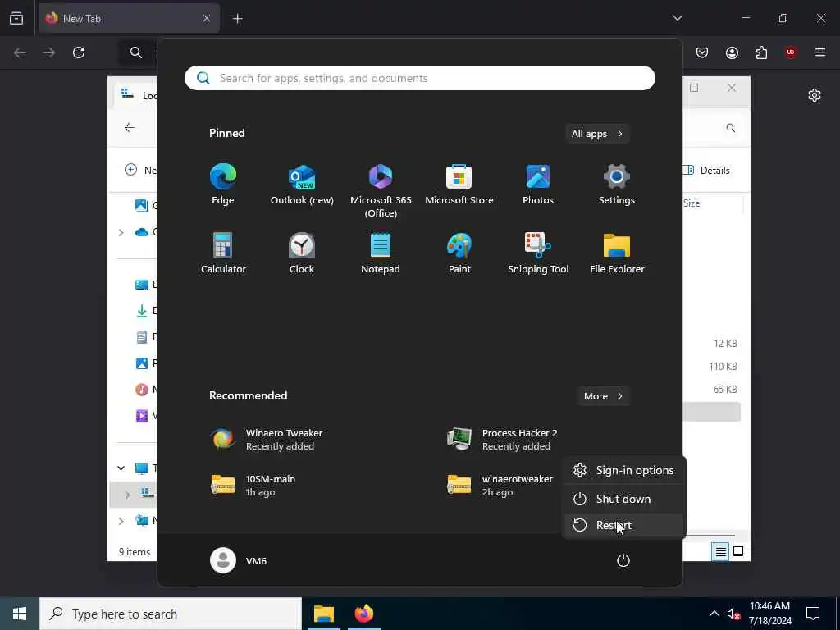Choose Shut down from power menu
This screenshot has height=630, width=840.
coord(624,499)
